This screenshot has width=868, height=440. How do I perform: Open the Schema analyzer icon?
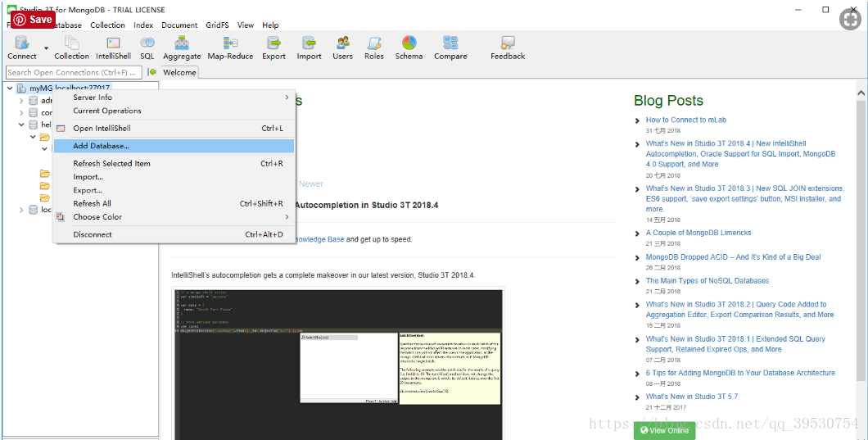click(x=409, y=43)
